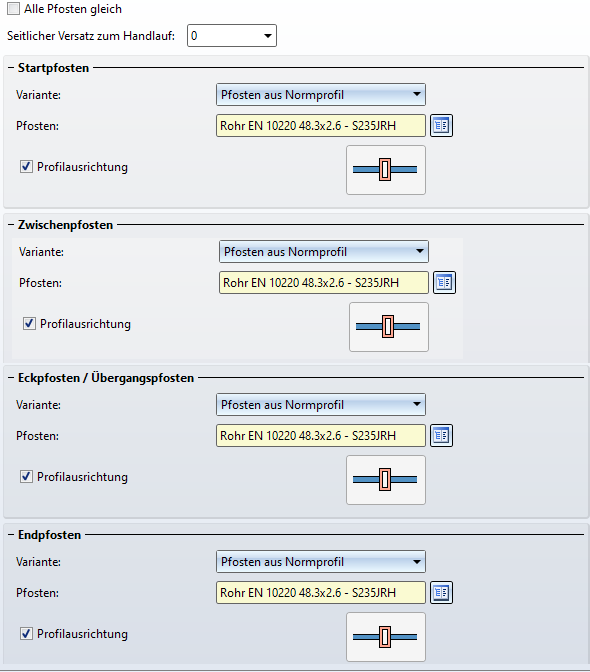Image resolution: width=590 pixels, height=672 pixels.
Task: Open catalog browser for Endpfosten profile
Action: pos(441,592)
